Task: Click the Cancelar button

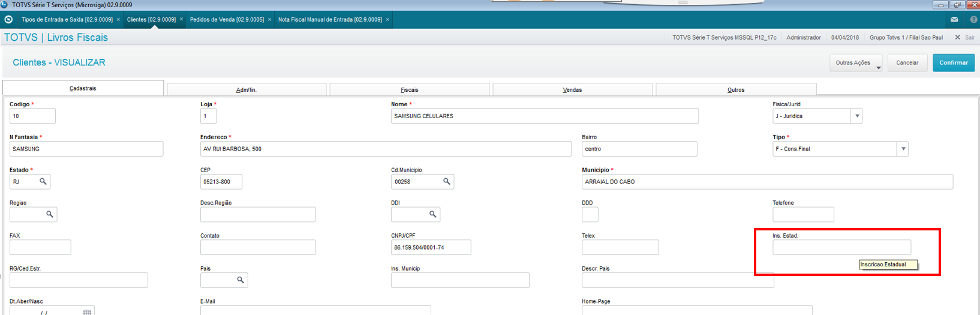Action: click(x=907, y=63)
